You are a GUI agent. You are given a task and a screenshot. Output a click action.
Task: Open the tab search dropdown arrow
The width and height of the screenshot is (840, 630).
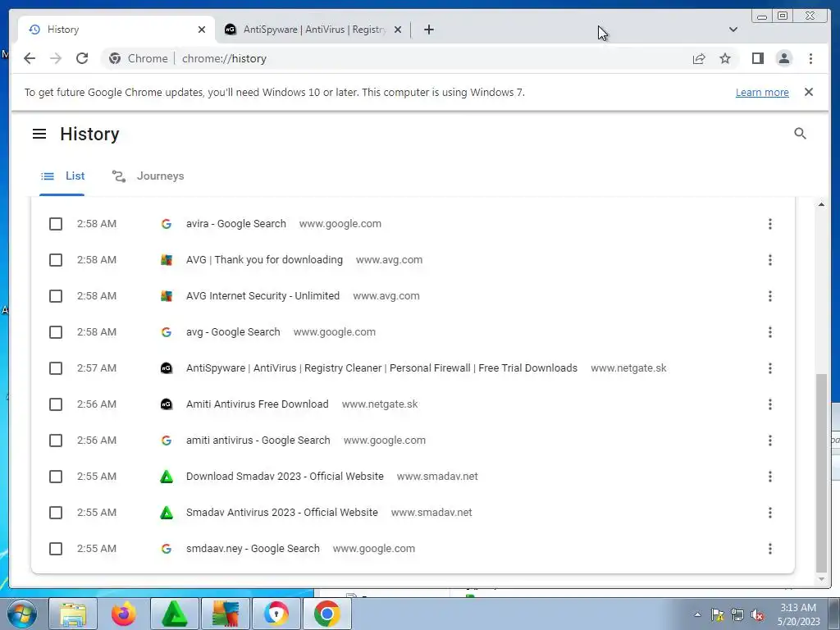733,30
